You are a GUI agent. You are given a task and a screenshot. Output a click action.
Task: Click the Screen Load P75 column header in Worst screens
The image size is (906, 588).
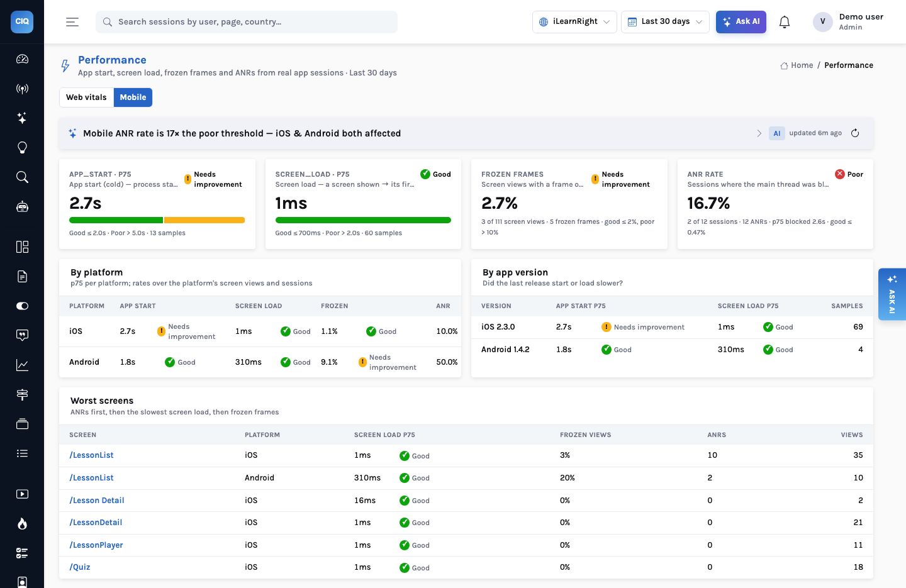click(x=384, y=435)
